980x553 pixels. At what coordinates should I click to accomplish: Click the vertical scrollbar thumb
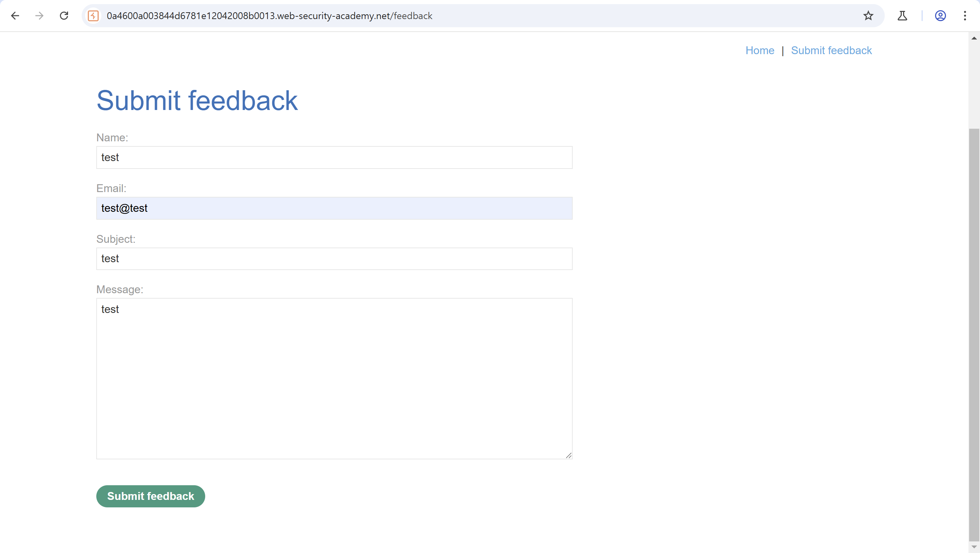974,334
